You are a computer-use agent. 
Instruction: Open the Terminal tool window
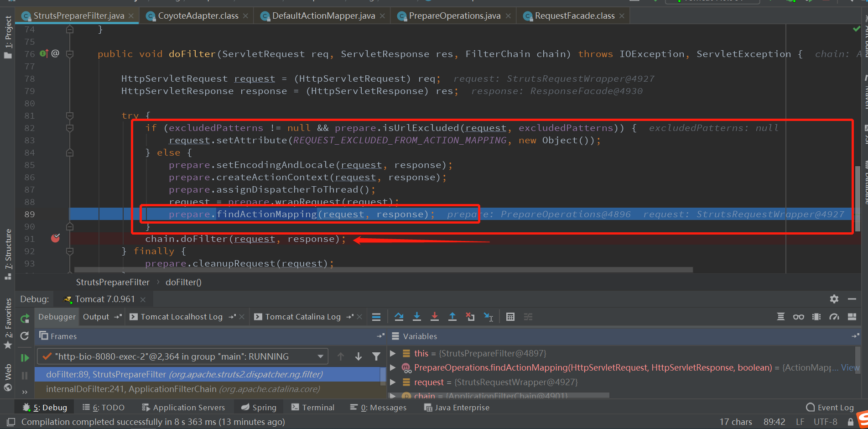[x=313, y=407]
